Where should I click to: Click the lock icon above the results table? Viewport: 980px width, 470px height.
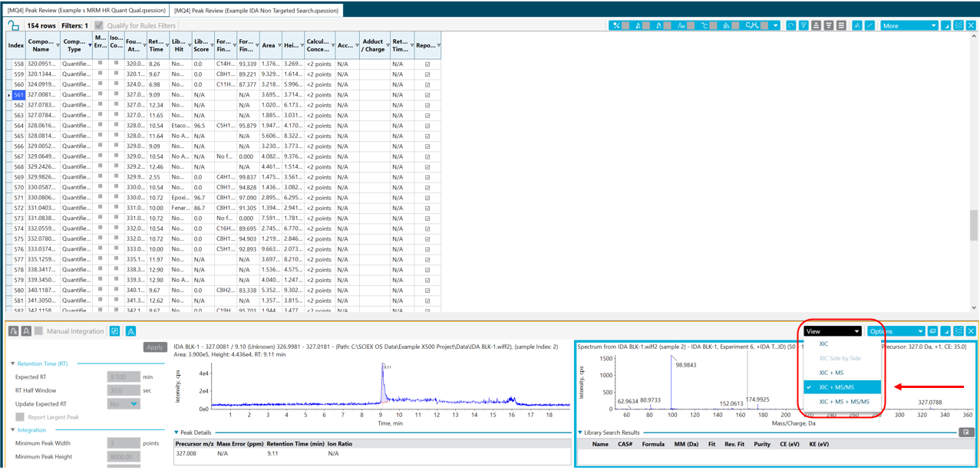pyautogui.click(x=13, y=25)
